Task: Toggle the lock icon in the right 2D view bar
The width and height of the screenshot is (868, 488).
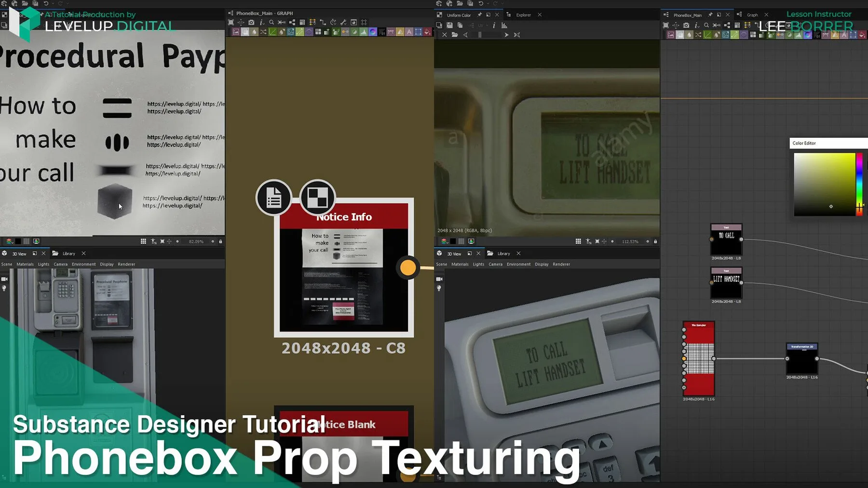Action: click(x=655, y=241)
